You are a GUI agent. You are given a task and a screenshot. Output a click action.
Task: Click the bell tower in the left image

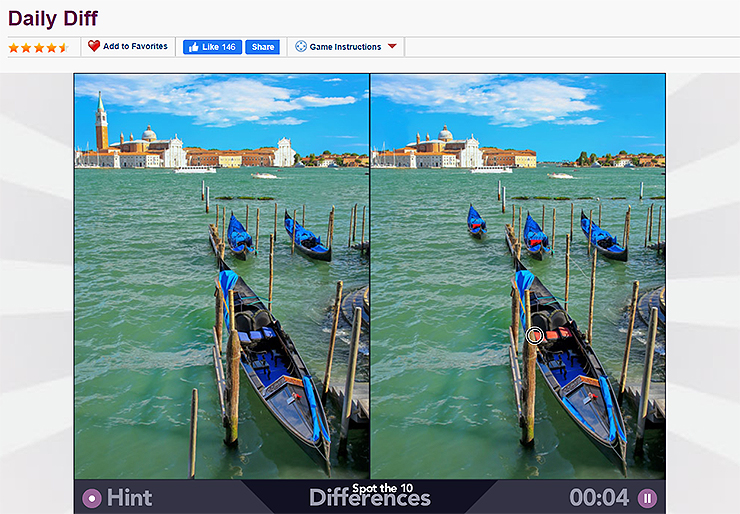click(101, 121)
